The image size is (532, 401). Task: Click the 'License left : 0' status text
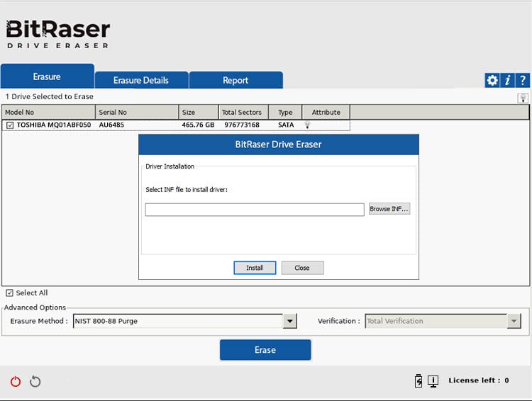(x=478, y=380)
